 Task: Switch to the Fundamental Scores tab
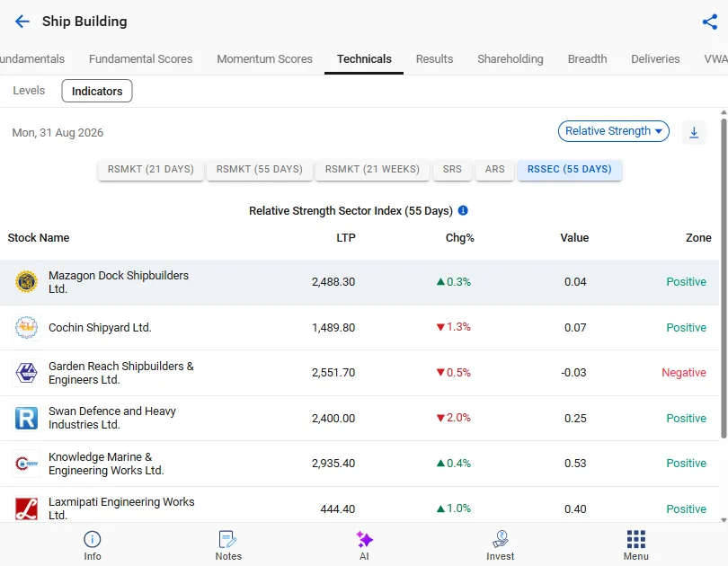click(141, 59)
